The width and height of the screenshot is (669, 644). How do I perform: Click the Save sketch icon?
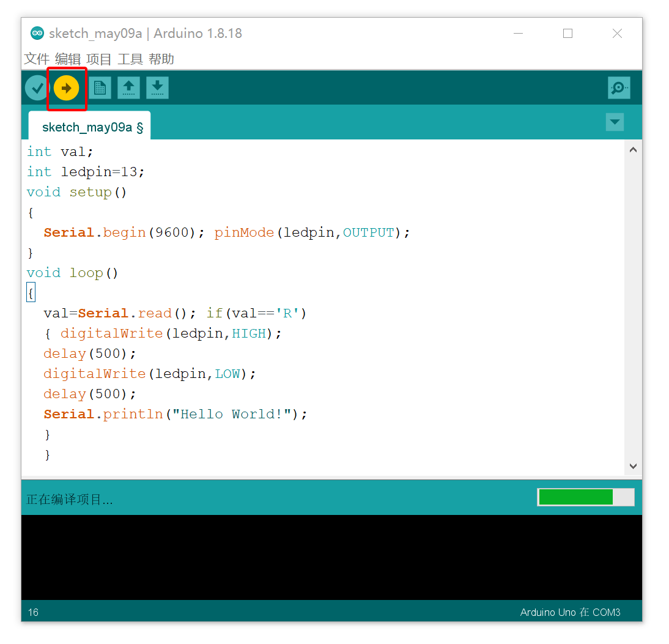point(157,87)
